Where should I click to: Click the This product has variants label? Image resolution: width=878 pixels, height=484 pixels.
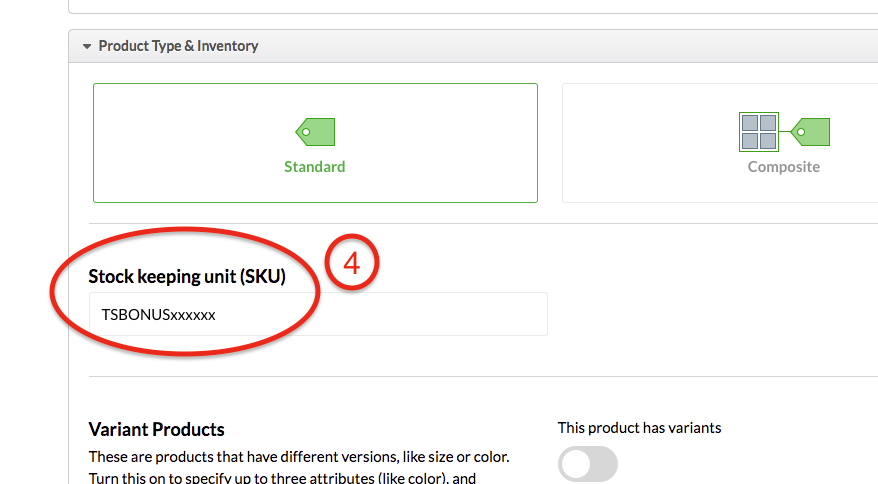click(639, 428)
